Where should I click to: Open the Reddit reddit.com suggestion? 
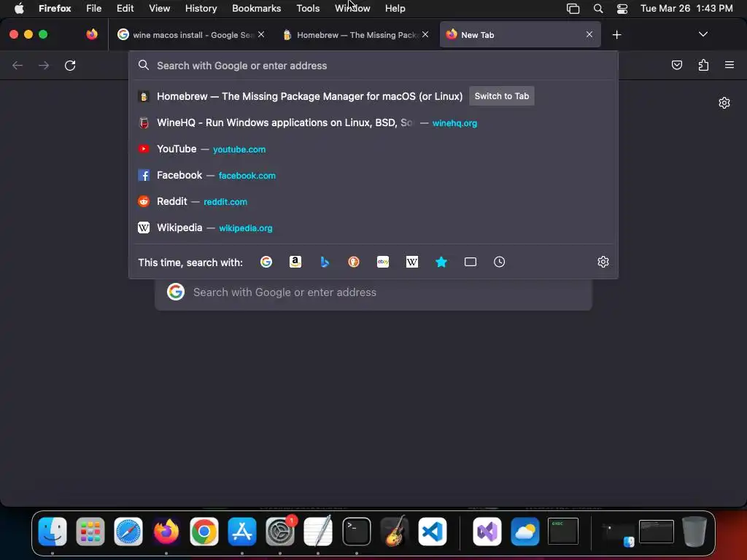pos(373,201)
